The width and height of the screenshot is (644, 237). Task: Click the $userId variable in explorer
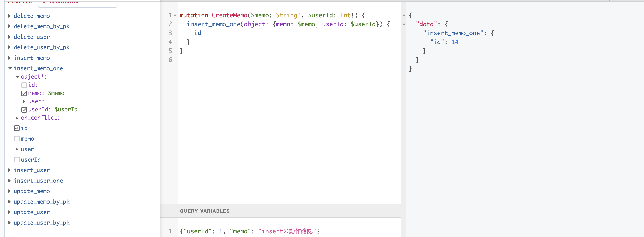pyautogui.click(x=66, y=110)
